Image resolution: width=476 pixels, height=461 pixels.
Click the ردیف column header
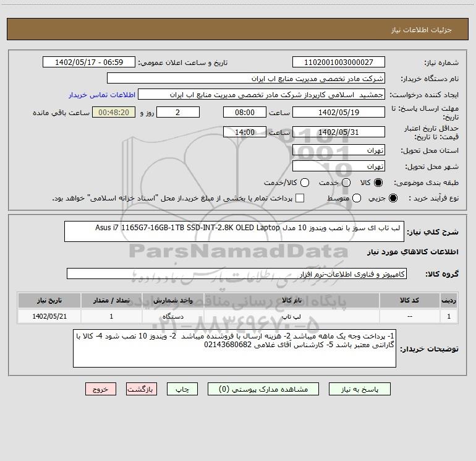point(449,300)
